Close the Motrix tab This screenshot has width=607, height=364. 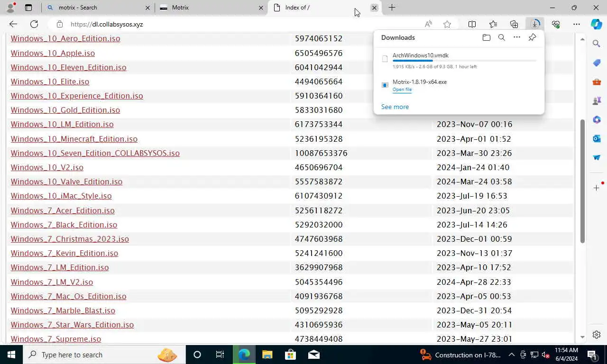coord(261,8)
